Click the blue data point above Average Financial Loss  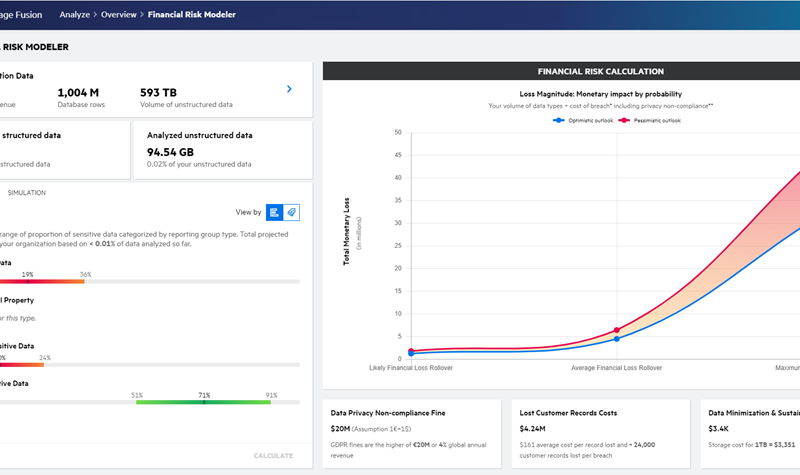coord(617,339)
